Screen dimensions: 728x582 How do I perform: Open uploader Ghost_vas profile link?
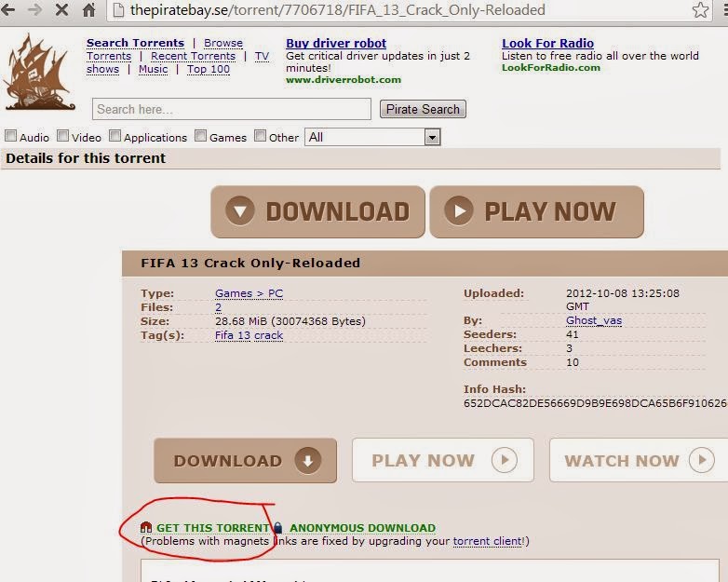tap(594, 320)
